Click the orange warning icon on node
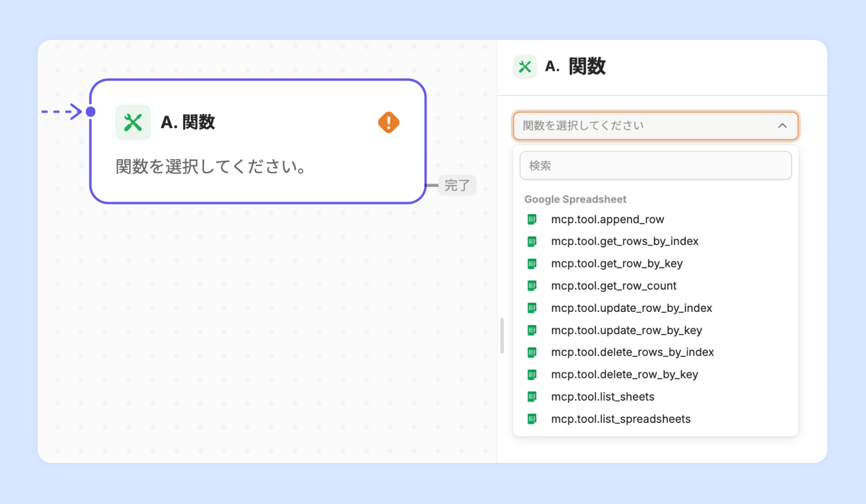 pos(389,122)
